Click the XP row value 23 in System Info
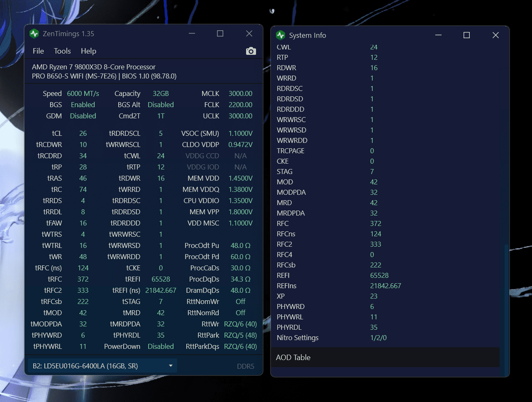 [x=374, y=296]
